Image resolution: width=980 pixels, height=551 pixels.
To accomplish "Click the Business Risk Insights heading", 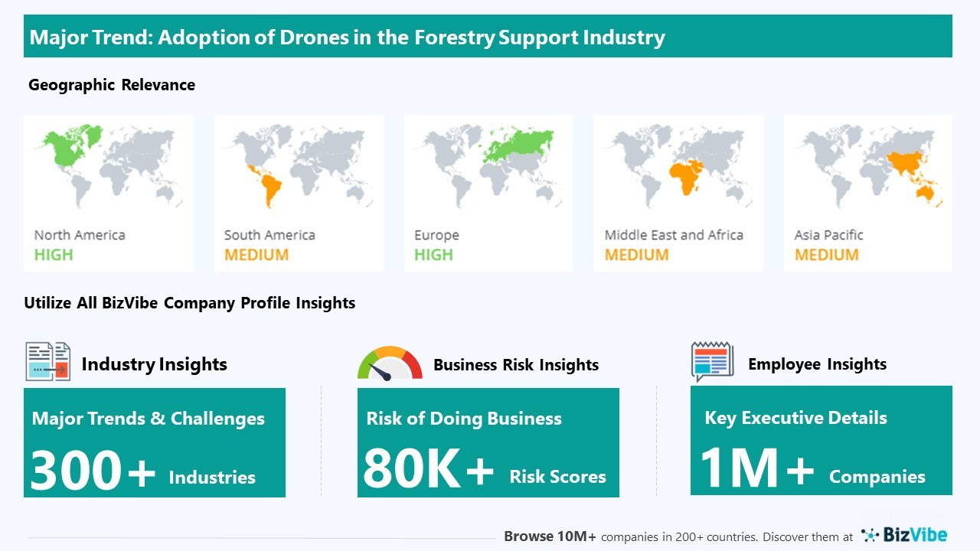I will pos(516,365).
